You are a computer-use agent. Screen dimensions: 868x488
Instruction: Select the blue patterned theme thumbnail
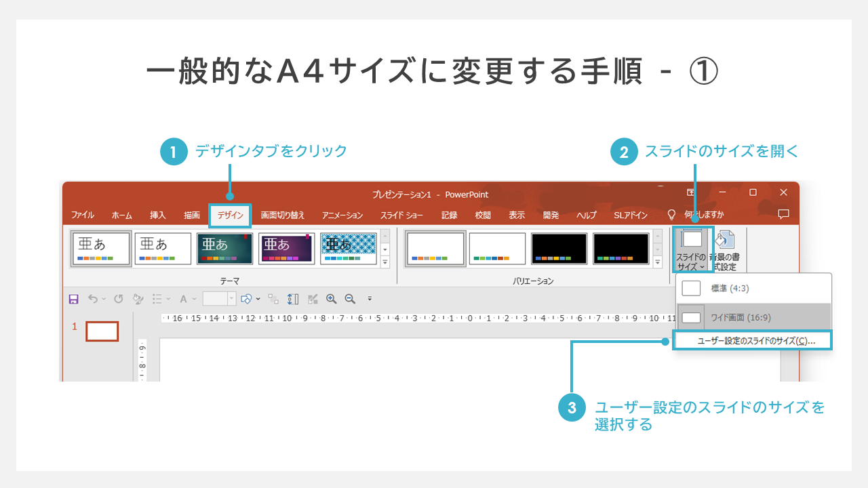349,249
